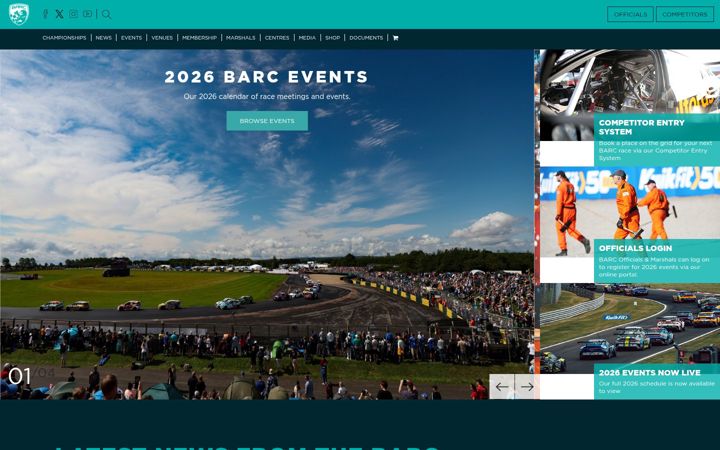
Task: Open the MEDIA menu item
Action: pos(307,38)
